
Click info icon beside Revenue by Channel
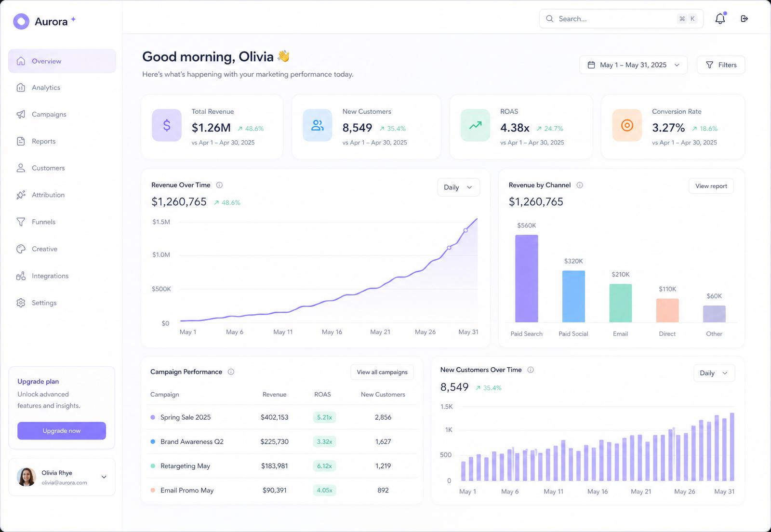(x=580, y=185)
